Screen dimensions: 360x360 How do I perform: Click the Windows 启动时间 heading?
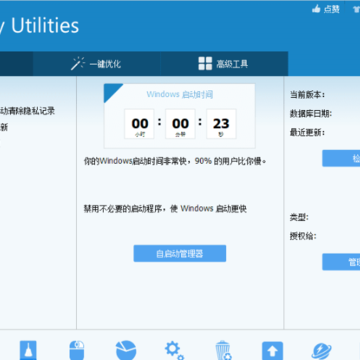point(180,95)
